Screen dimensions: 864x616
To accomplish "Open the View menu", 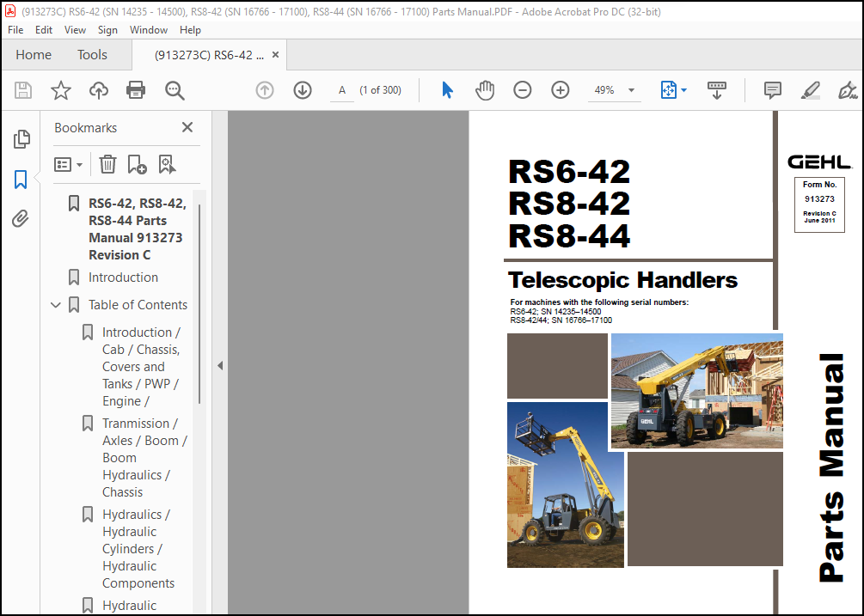I will pos(75,30).
